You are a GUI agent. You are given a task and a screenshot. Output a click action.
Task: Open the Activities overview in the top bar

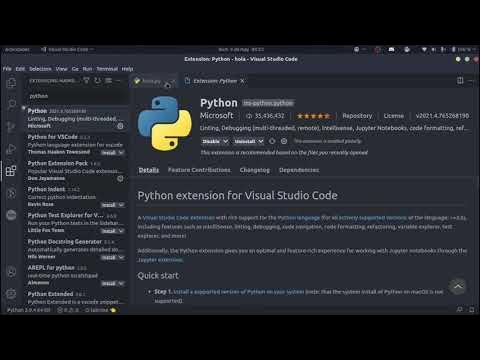click(17, 49)
